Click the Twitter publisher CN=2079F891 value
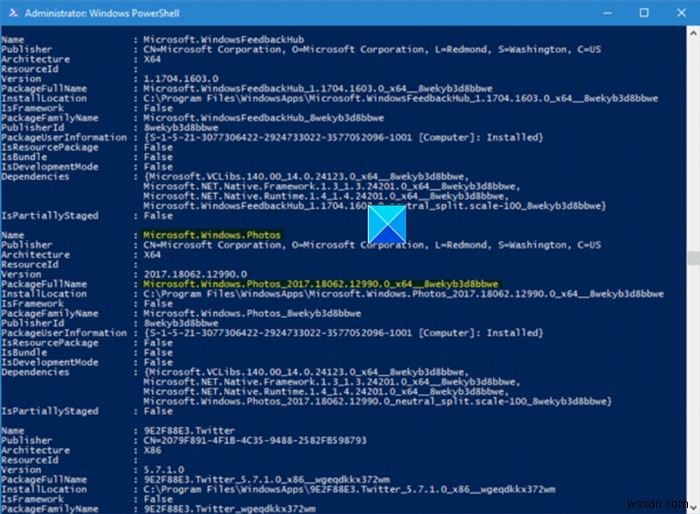 click(254, 440)
